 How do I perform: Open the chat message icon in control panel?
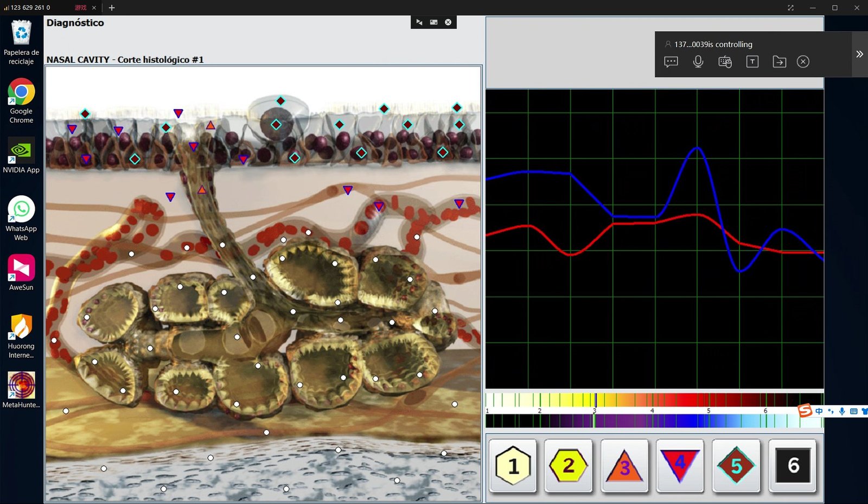[x=671, y=62]
